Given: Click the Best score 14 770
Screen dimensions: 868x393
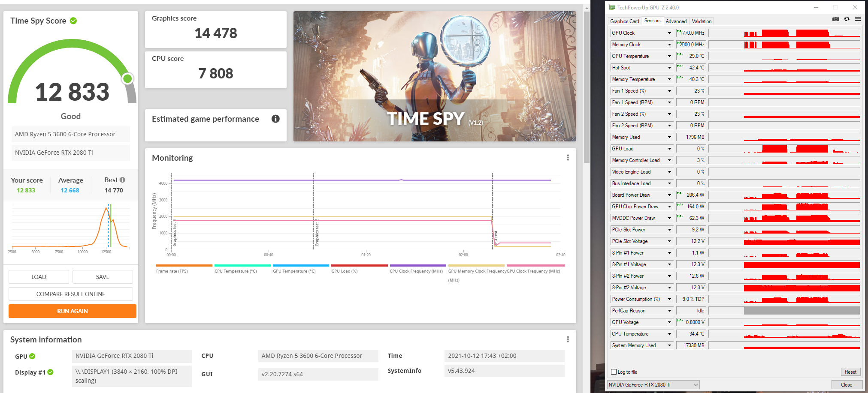Looking at the screenshot, I should 114,190.
